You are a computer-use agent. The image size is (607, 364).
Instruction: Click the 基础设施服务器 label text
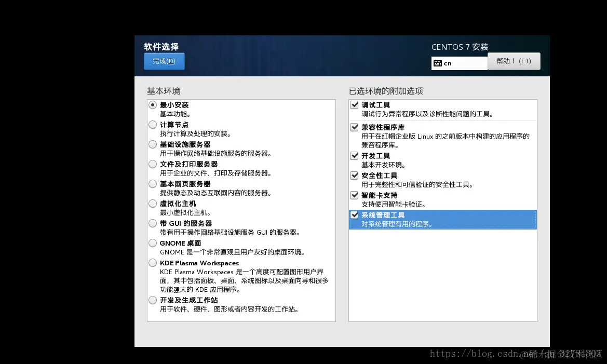pos(185,144)
